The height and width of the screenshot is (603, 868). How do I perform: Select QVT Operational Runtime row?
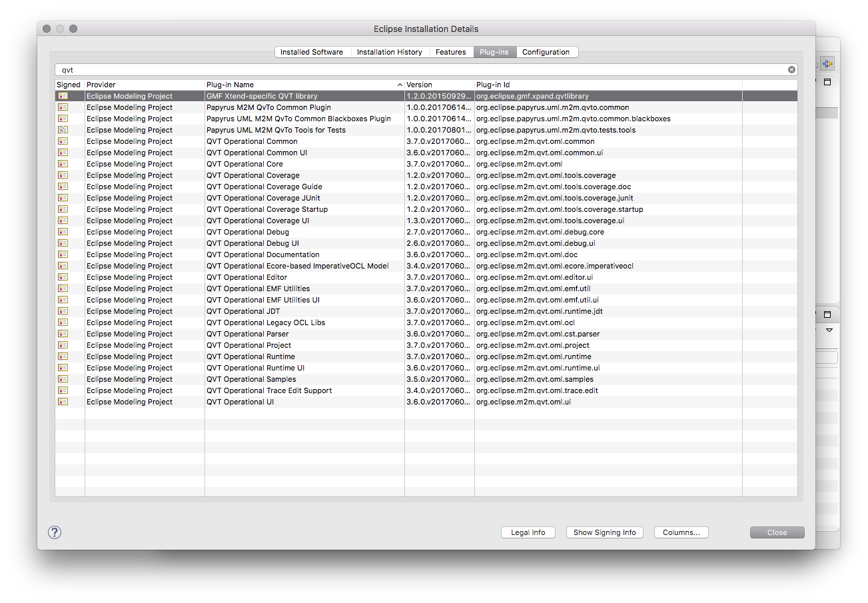click(x=426, y=356)
